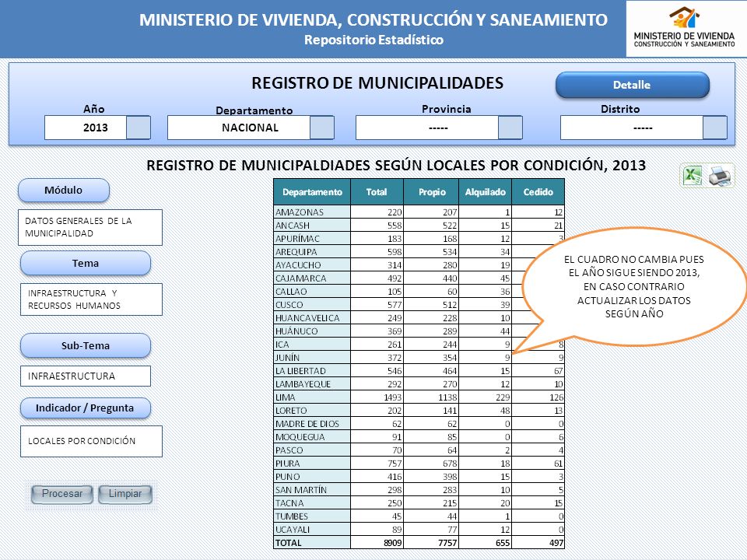747x560 pixels.
Task: Select the LAMBAYEQUE row label
Action: point(312,383)
